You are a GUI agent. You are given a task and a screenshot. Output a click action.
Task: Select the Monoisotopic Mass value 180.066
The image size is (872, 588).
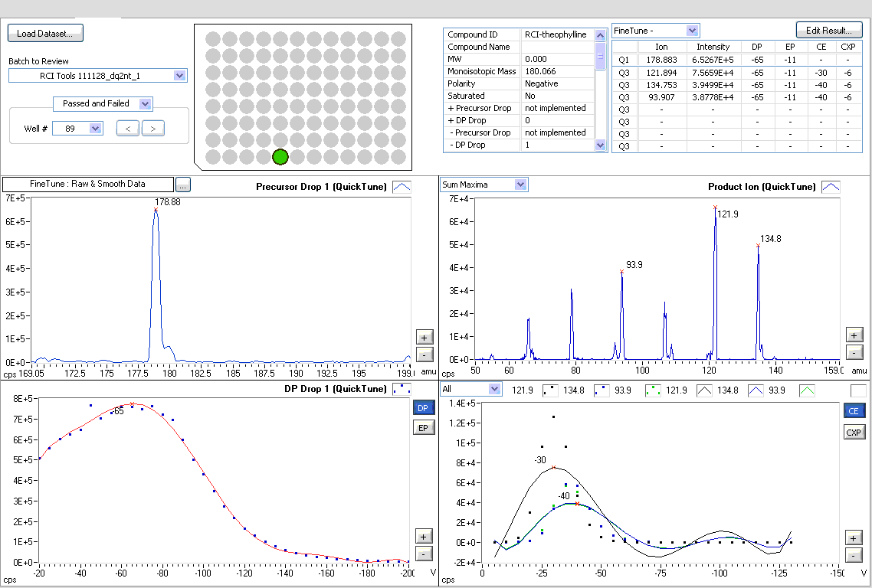556,71
